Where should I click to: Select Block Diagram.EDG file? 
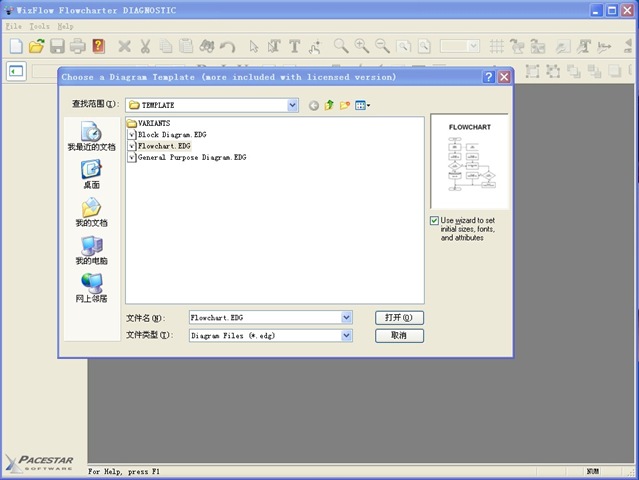coord(167,134)
